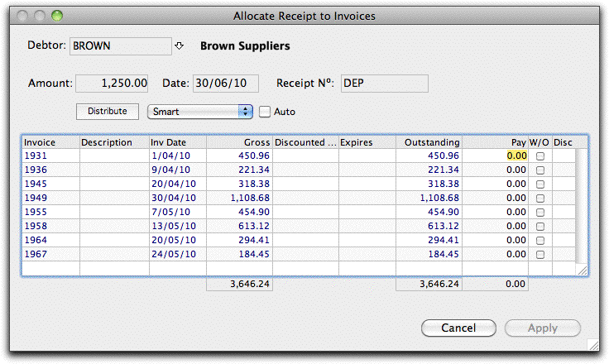Viewport: 609px width, 364px height.
Task: Select invoice row 1955
Action: pos(299,212)
